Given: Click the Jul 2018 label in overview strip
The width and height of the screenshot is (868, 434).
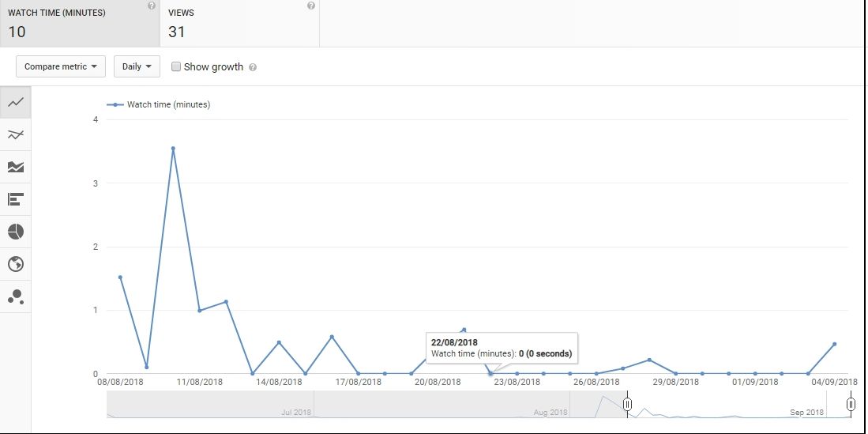Looking at the screenshot, I should tap(296, 413).
